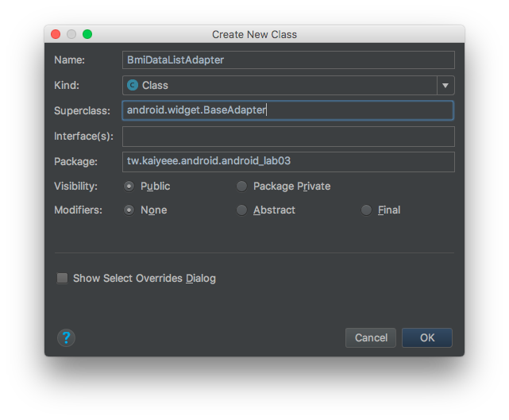509x420 pixels.
Task: Choose the Final modifier
Action: point(366,210)
